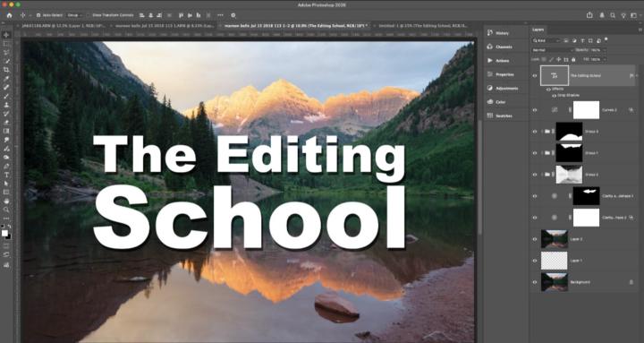Open the notifications bell icon
Screen dimensions: 644x343
click(602, 15)
